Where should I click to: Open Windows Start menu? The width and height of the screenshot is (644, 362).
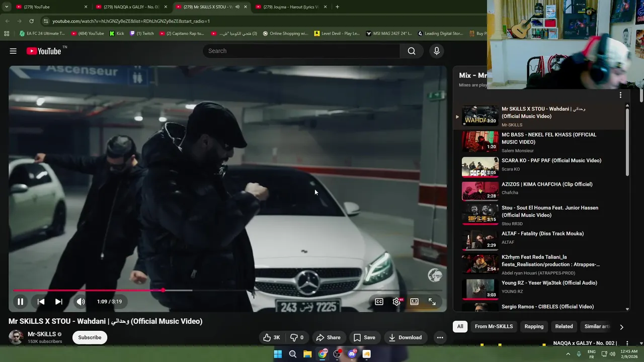pos(278,354)
